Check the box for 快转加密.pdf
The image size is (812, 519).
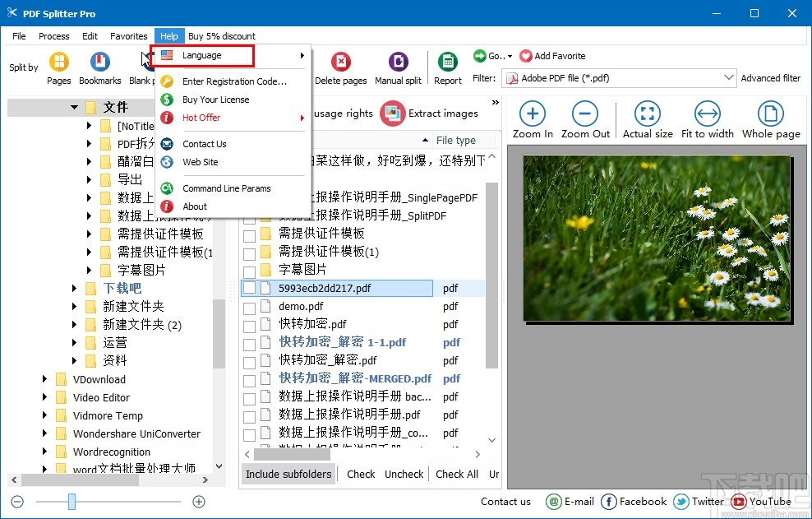coord(250,327)
